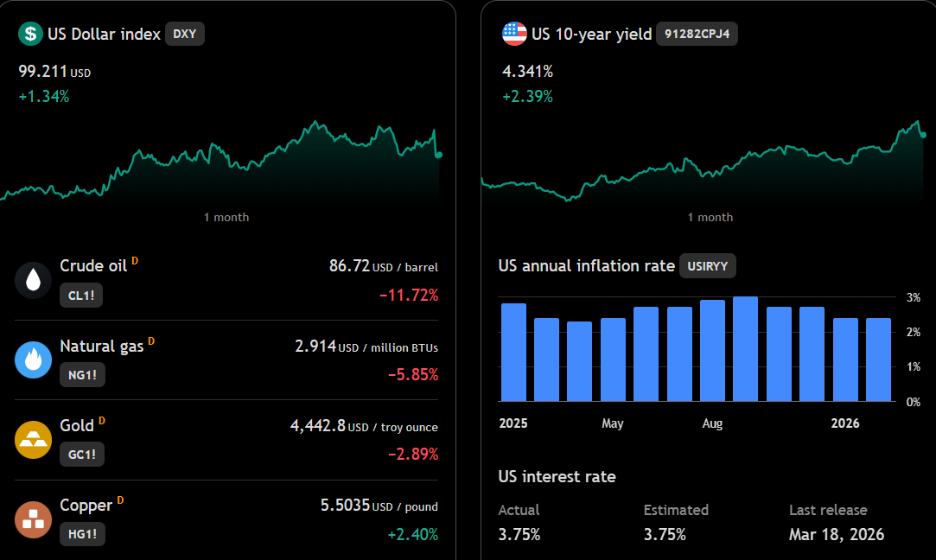The height and width of the screenshot is (560, 936).
Task: Select the NG1! symbol tag
Action: (82, 375)
